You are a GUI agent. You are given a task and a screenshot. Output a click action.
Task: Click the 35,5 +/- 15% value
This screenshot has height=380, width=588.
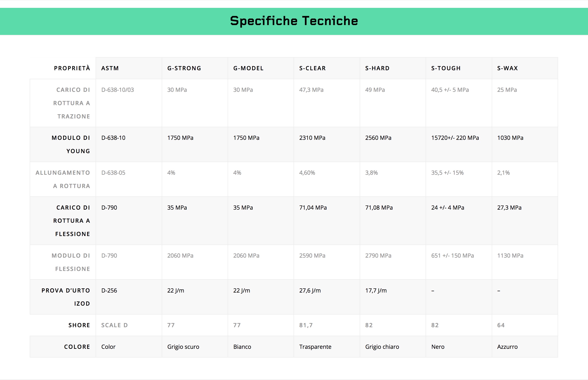pyautogui.click(x=447, y=173)
